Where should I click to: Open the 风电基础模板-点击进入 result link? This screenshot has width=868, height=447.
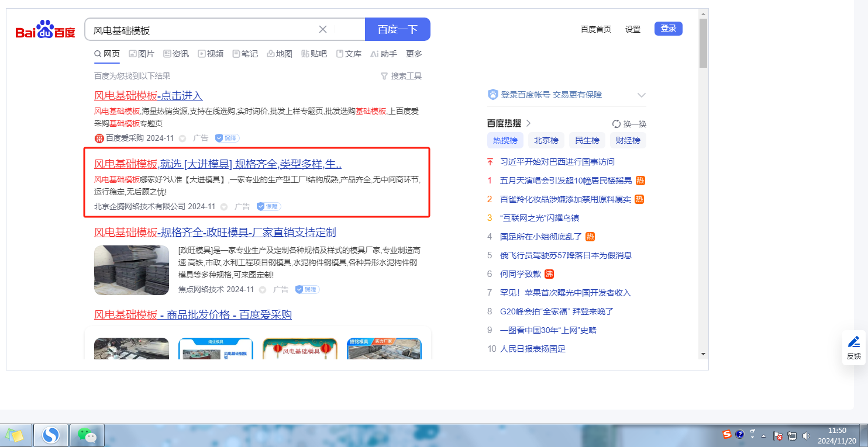(x=148, y=96)
